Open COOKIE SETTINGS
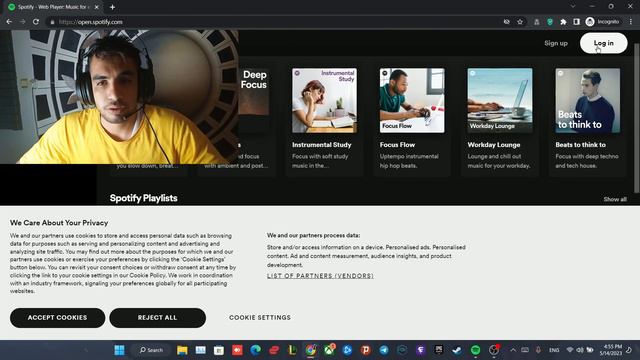The image size is (640, 360). click(260, 318)
